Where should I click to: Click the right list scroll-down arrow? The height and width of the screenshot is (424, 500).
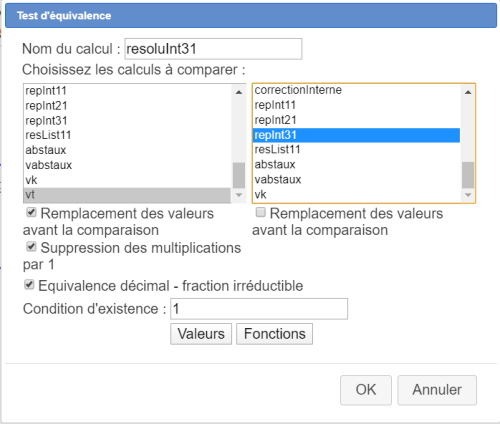click(x=468, y=195)
